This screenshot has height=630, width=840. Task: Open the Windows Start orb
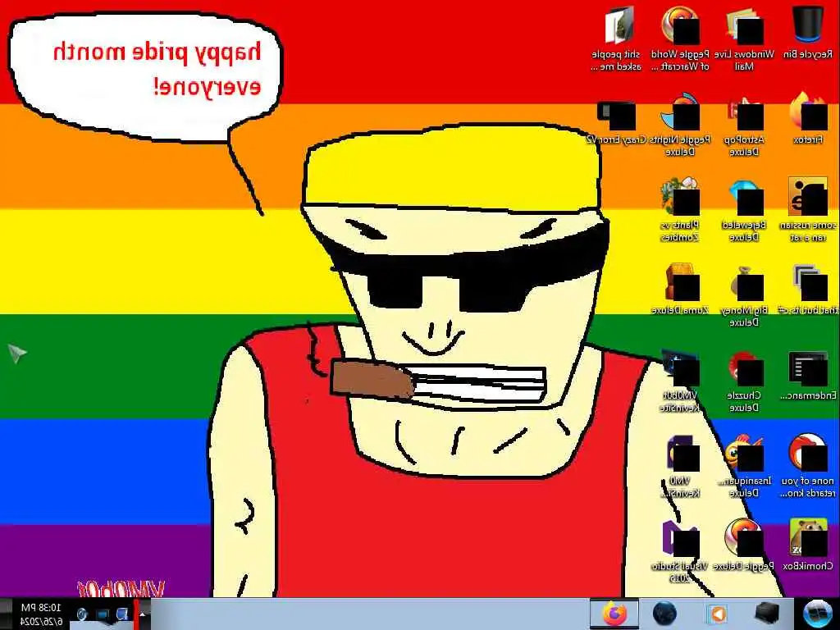click(x=818, y=614)
